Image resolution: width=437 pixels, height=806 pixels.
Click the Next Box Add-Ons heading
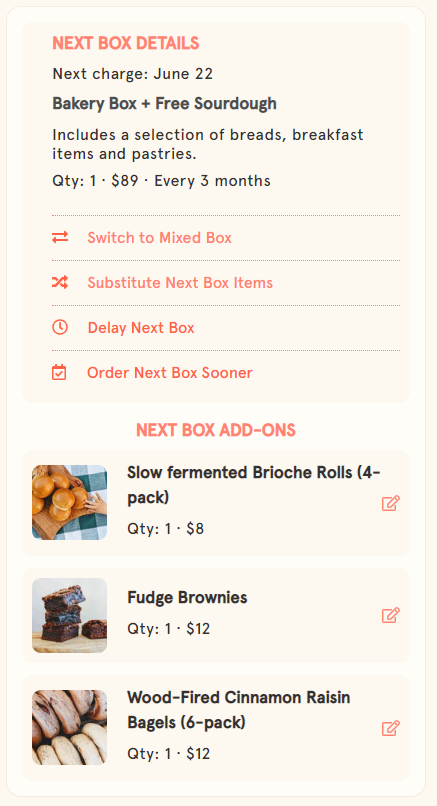tap(216, 430)
